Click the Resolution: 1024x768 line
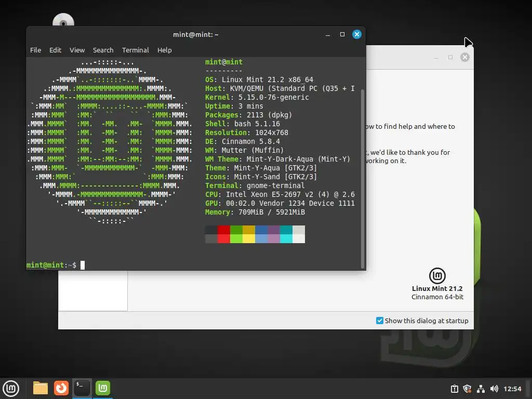This screenshot has width=532, height=399. pos(246,132)
